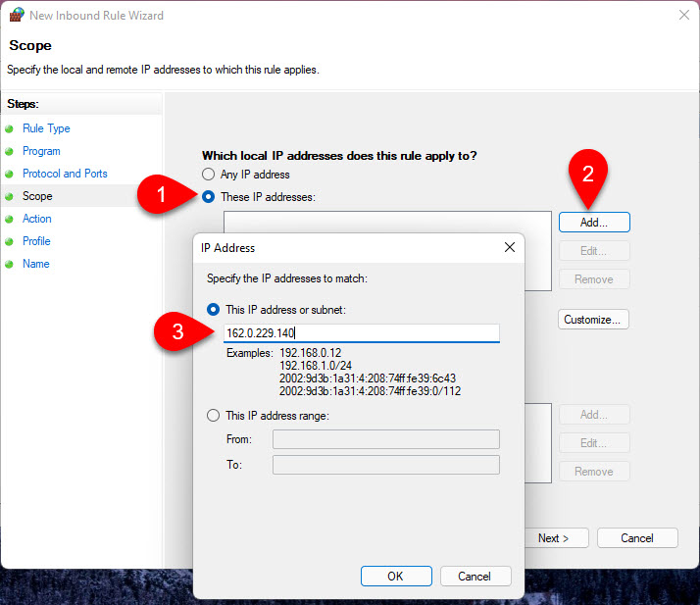
Task: Cancel the New Inbound Rule Wizard
Action: [637, 538]
